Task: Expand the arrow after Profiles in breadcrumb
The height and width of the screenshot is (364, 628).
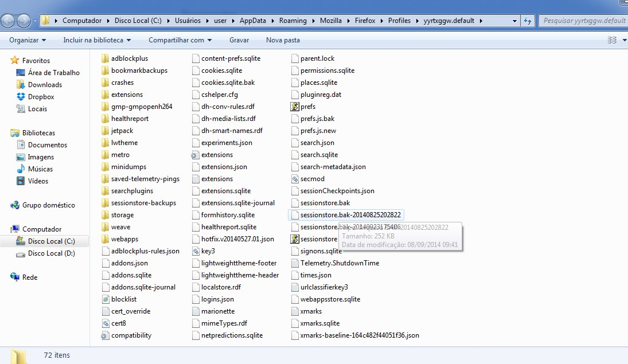Action: click(x=416, y=21)
